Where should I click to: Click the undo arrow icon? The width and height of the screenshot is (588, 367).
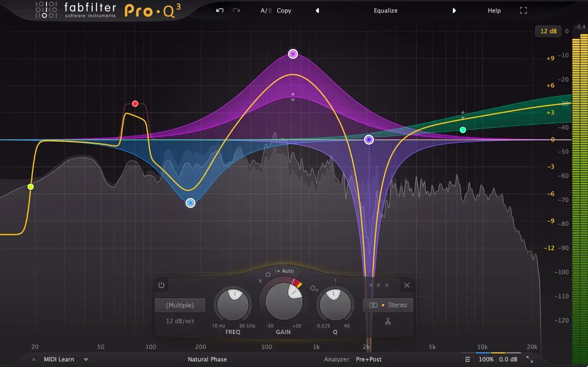click(x=220, y=11)
